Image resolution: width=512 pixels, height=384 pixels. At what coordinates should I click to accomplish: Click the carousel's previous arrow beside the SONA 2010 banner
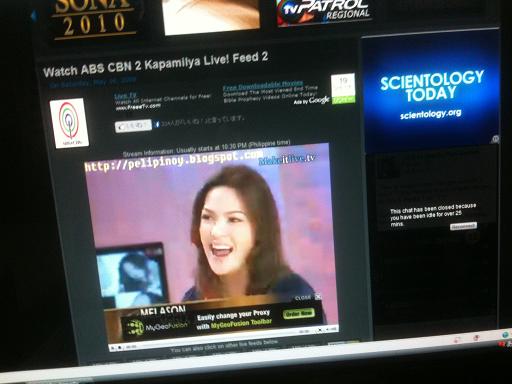(33, 15)
